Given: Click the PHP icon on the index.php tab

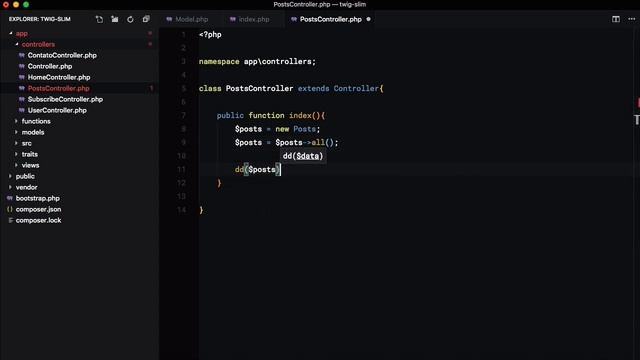Looking at the screenshot, I should click(232, 19).
